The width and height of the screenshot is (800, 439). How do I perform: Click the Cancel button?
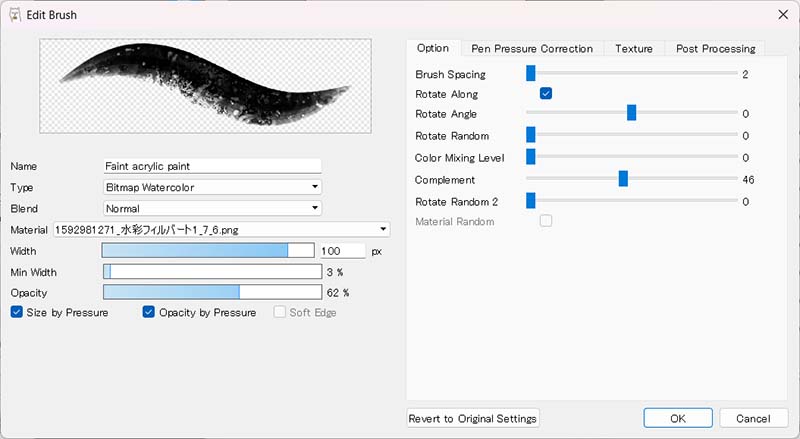coord(754,418)
